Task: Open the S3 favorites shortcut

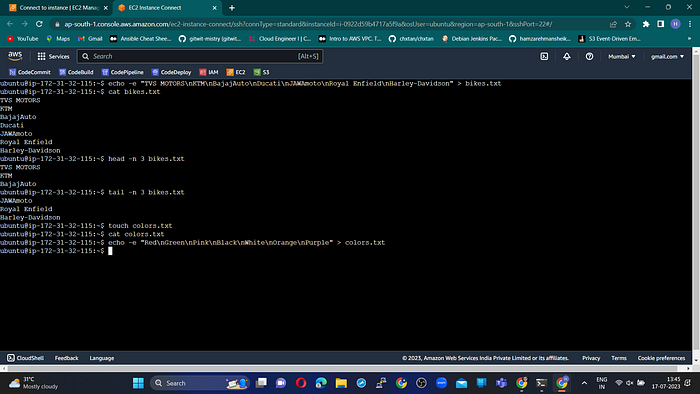Action: (x=262, y=72)
